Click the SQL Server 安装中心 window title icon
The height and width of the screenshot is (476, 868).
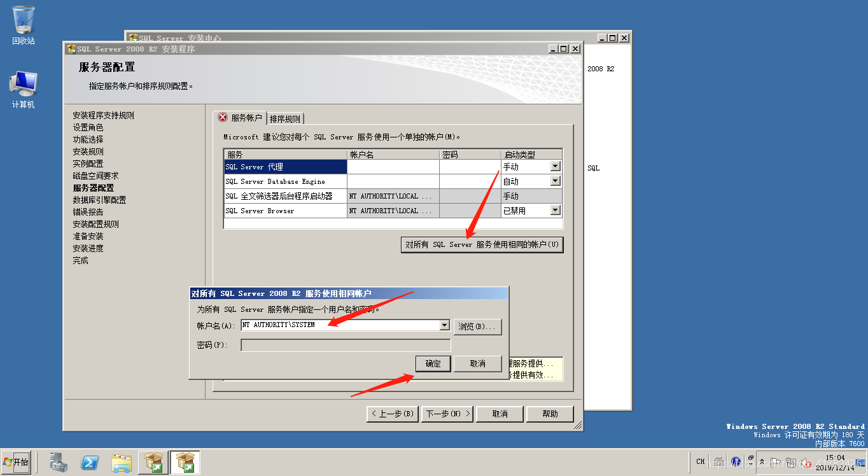tap(134, 38)
